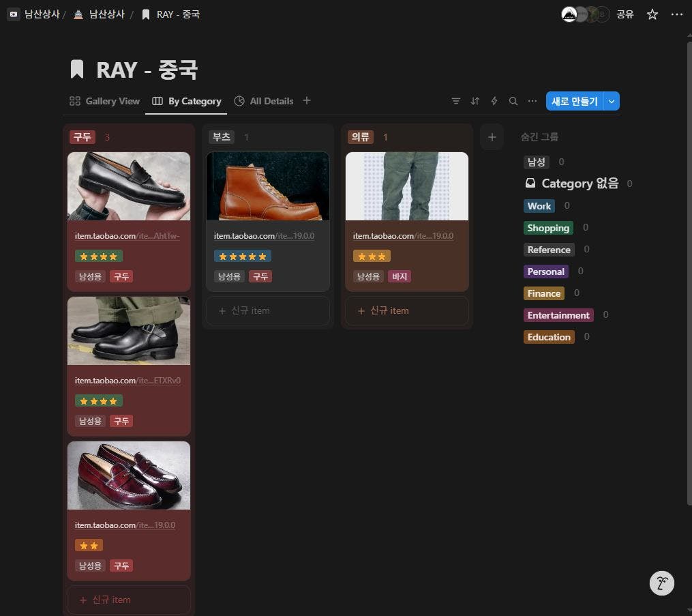Click the 남성용 tag on boot card
The width and height of the screenshot is (692, 616).
229,276
